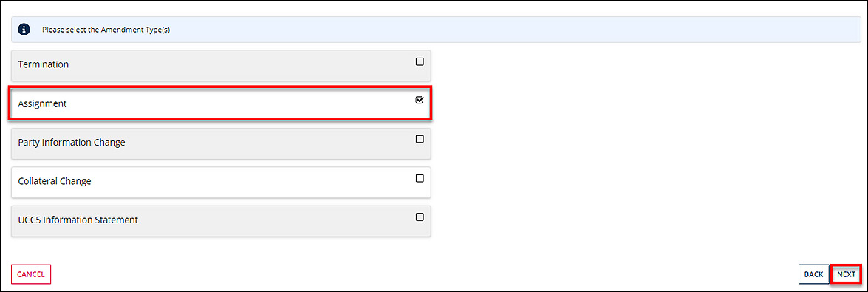The image size is (868, 292).
Task: Go back using the BACK button
Action: pos(814,274)
